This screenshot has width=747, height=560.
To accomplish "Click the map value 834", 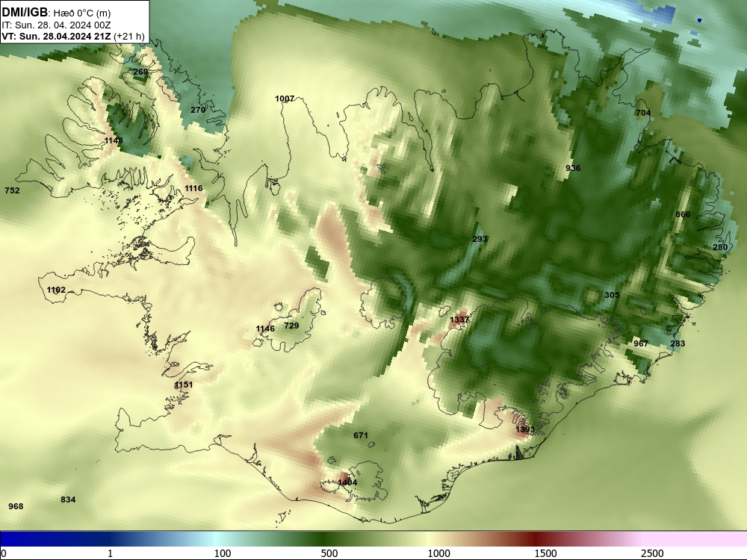I will coord(68,500).
